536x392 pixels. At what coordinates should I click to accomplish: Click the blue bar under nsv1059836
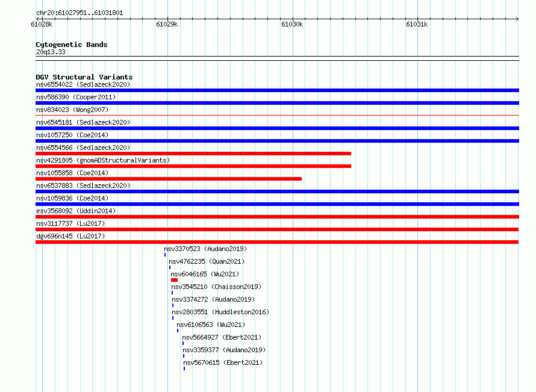(x=277, y=204)
